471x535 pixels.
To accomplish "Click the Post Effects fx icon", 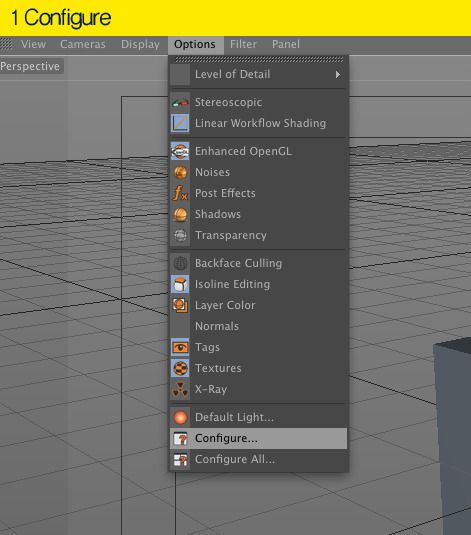I will pyautogui.click(x=180, y=193).
